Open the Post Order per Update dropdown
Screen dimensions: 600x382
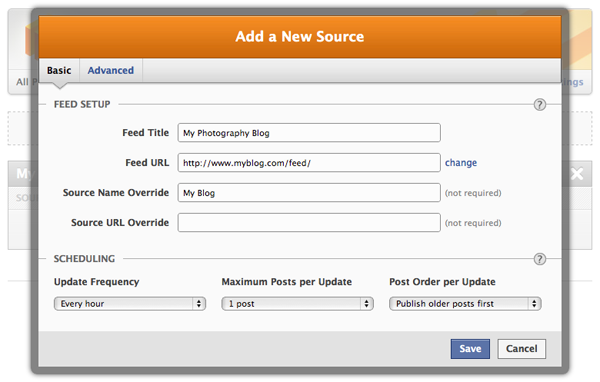coord(465,304)
